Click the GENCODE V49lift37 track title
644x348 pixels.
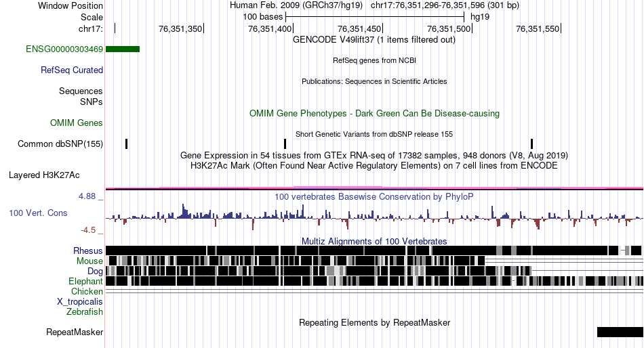coord(374,40)
